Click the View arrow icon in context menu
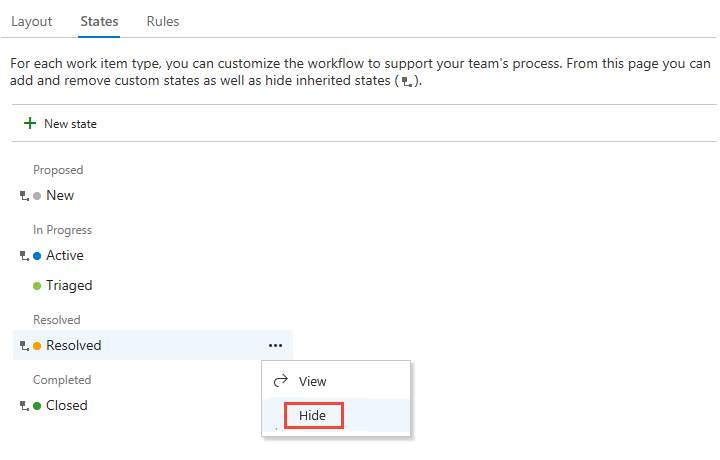Image resolution: width=720 pixels, height=460 pixels. [281, 381]
